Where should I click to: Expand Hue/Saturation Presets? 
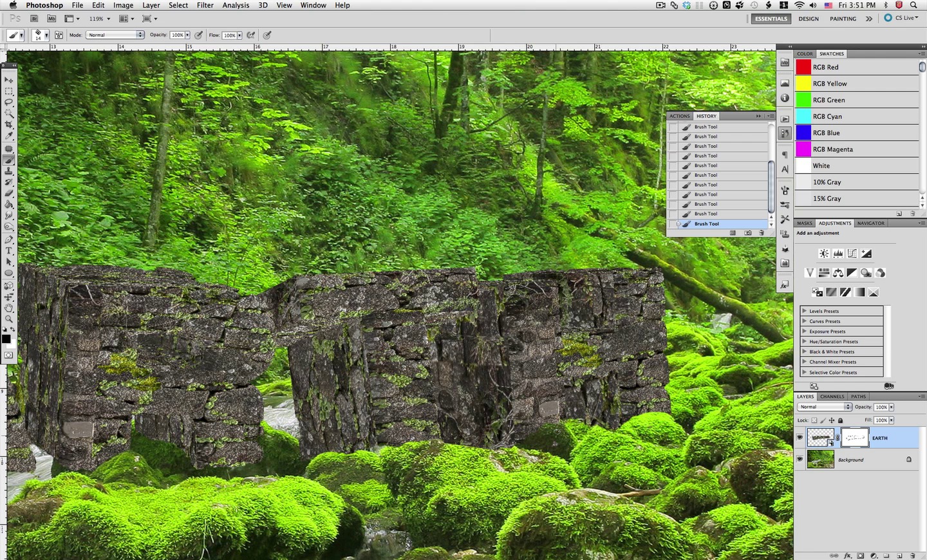pyautogui.click(x=804, y=342)
